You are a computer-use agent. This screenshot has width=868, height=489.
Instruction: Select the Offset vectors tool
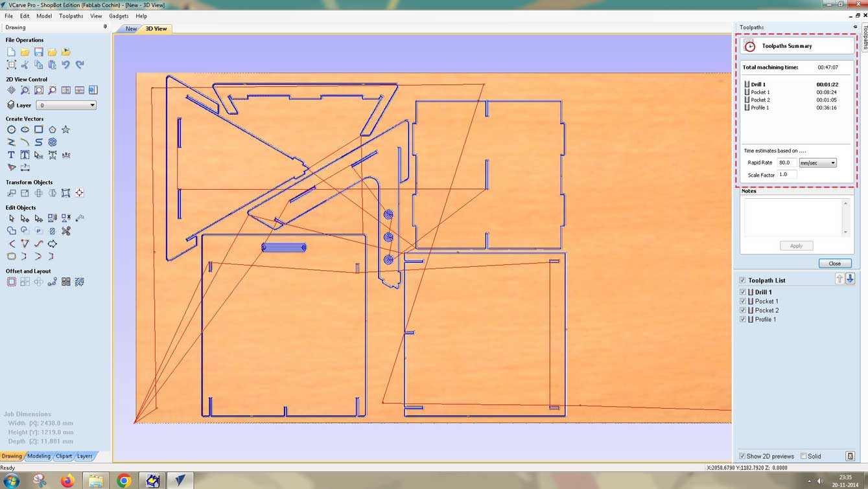coord(11,282)
